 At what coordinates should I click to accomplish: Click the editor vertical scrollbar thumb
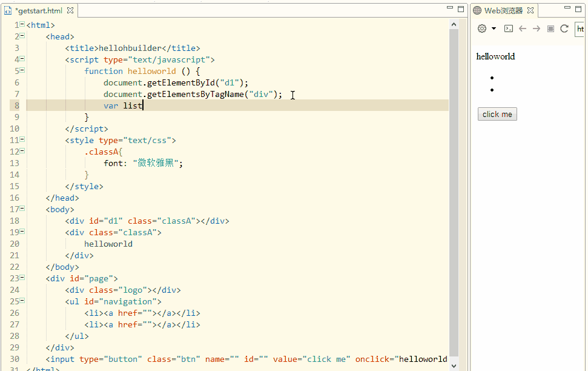(x=454, y=192)
